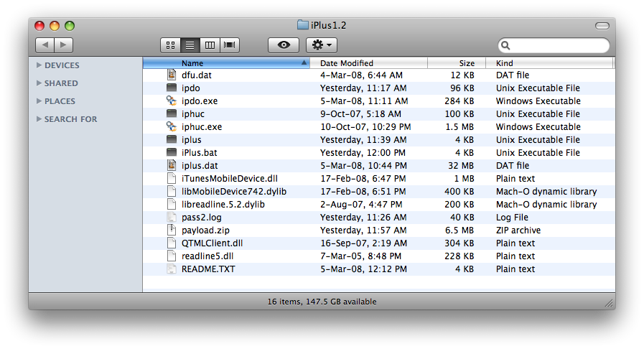Image resolution: width=644 pixels, height=349 pixels.
Task: Switch to column view mode
Action: coord(210,45)
